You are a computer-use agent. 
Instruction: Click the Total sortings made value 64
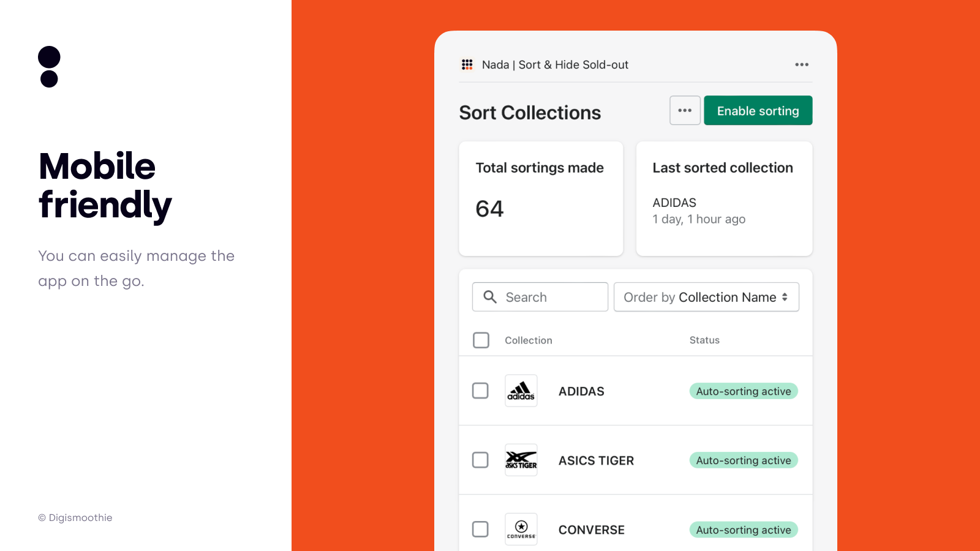coord(489,209)
